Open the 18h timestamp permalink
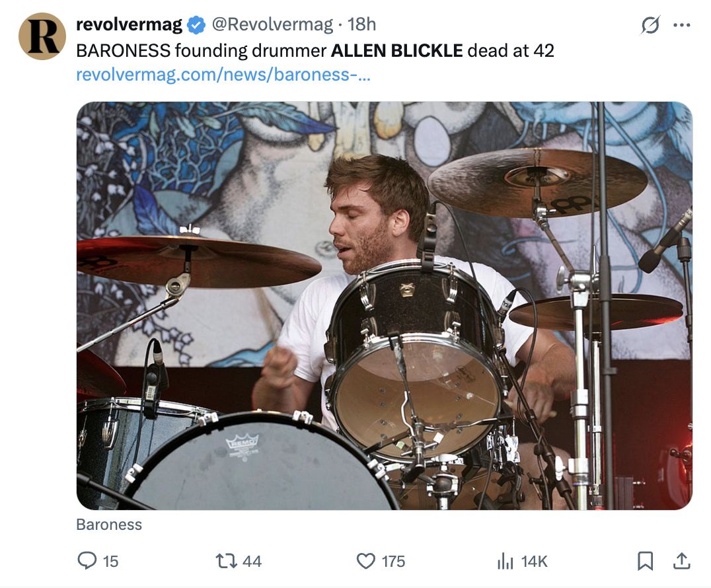Viewport: 711px width, 588px height. 361,25
